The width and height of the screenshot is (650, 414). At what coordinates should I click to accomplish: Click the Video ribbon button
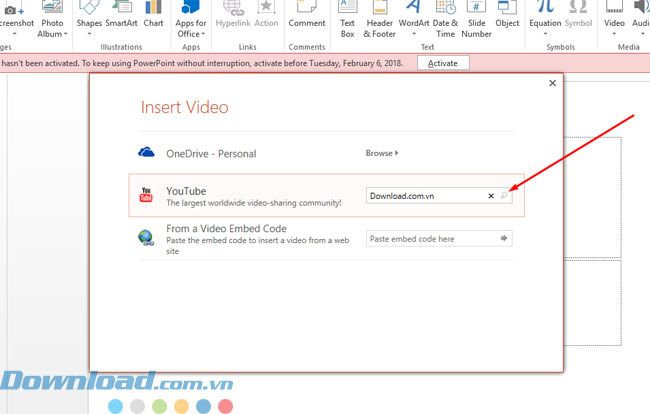pos(614,20)
